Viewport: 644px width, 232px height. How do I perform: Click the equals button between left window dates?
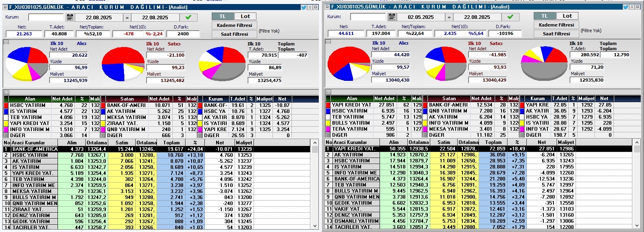click(x=127, y=18)
